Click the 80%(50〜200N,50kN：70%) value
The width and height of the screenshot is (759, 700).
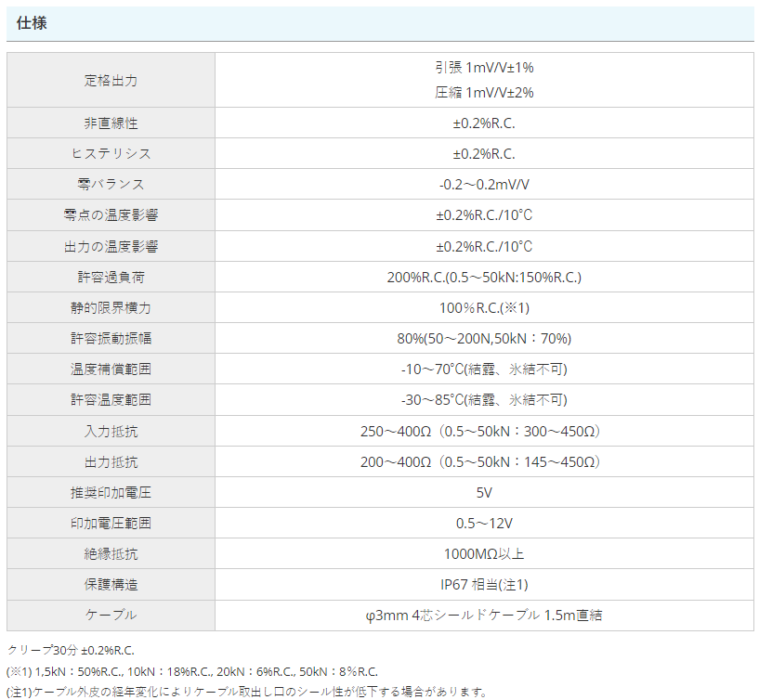[x=484, y=339]
